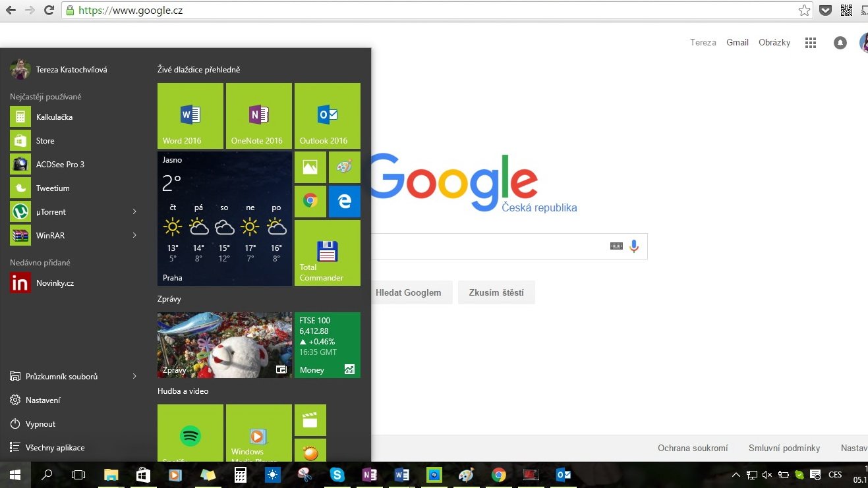The height and width of the screenshot is (488, 868).
Task: Bookmark page with the star icon
Action: 804,10
